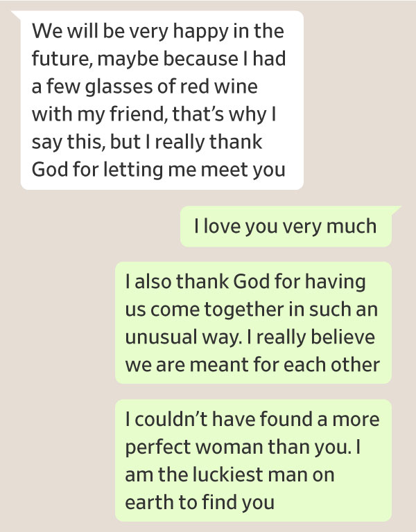Click the message starting "I also thank God"

(x=252, y=323)
